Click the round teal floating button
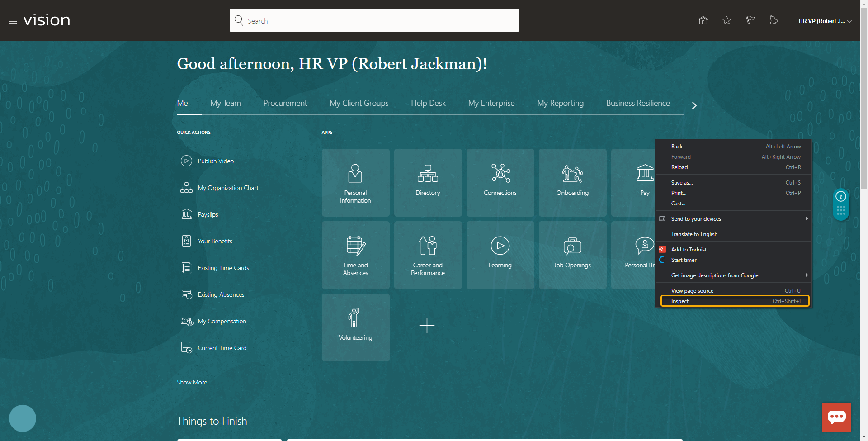This screenshot has height=441, width=868. [23, 418]
